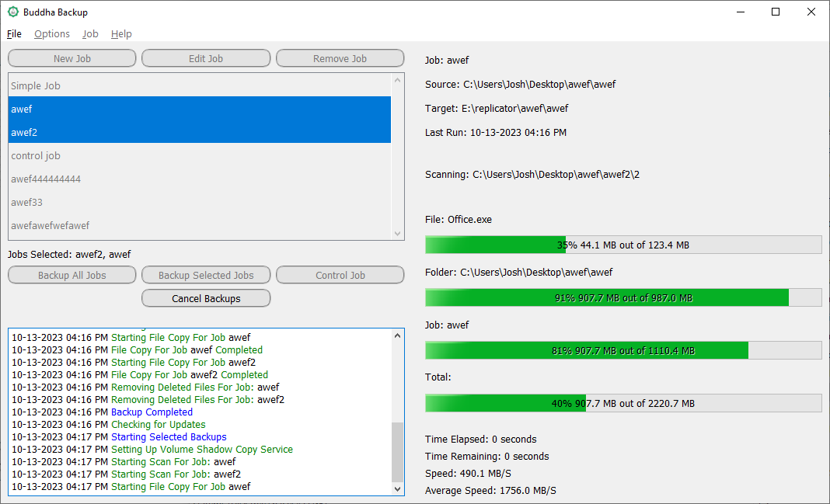830x504 pixels.
Task: Click File Copy For Job awef2 Completed
Action: pyautogui.click(x=189, y=375)
